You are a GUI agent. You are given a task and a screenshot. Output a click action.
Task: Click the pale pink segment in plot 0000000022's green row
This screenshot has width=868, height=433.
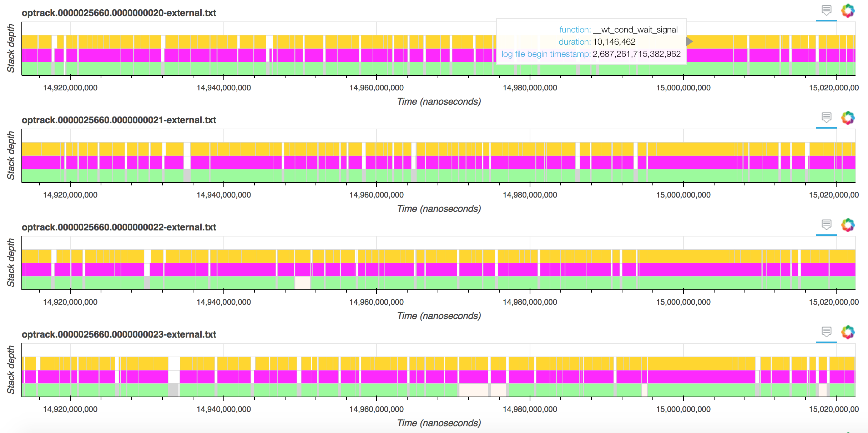coord(302,283)
